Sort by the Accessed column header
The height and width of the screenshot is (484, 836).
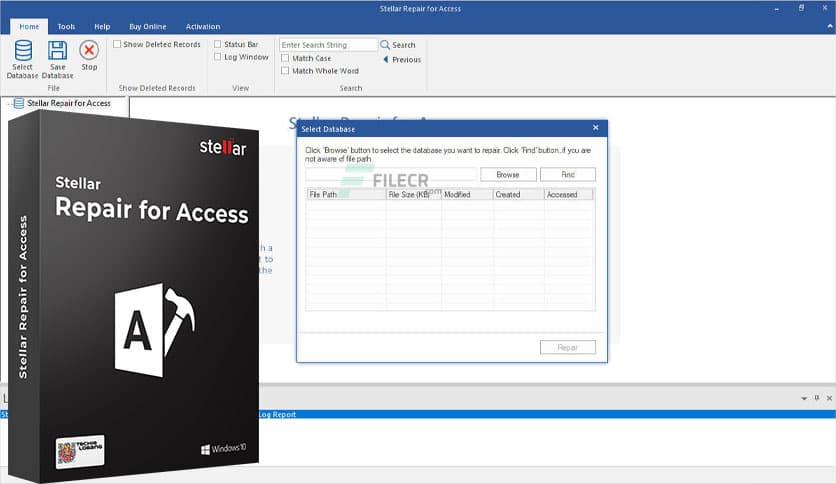click(568, 195)
